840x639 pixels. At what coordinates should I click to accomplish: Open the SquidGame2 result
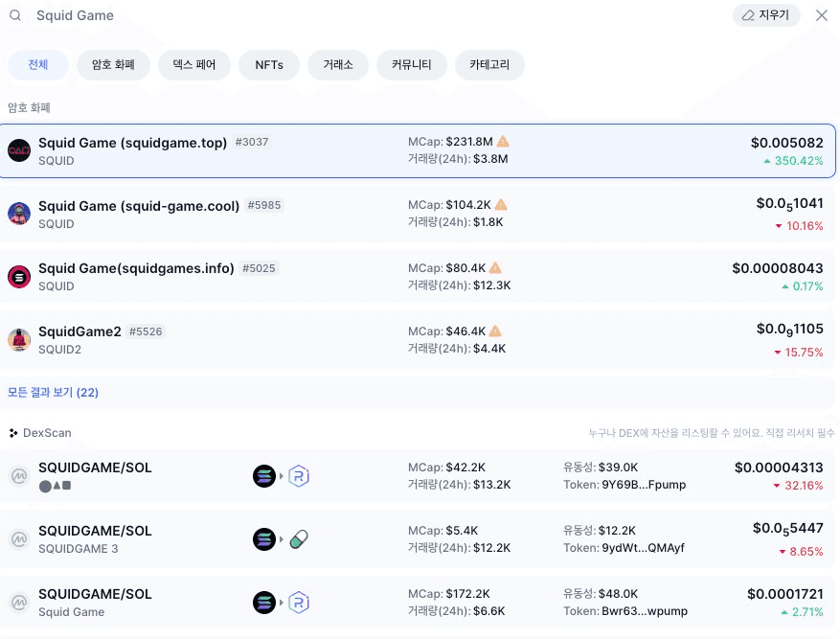pos(418,340)
